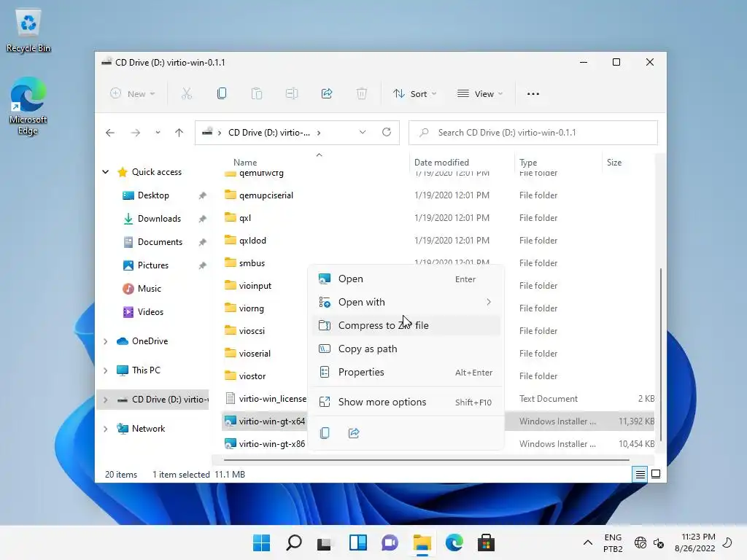
Task: Select the vioinput folder
Action: click(255, 286)
